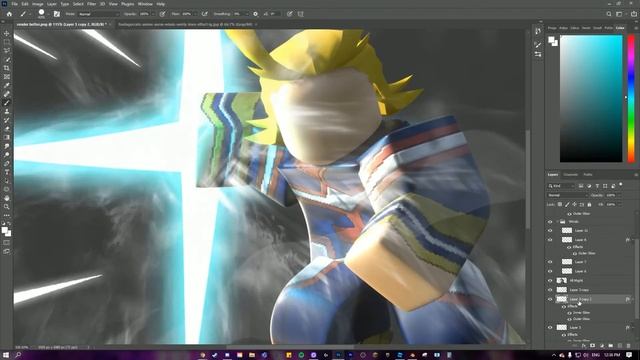
Task: Open brush Mode dropdown in options bar
Action: [98, 14]
